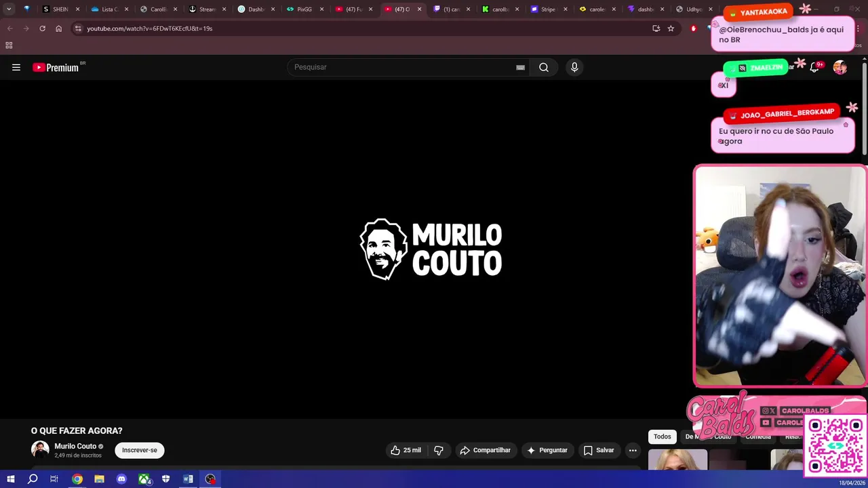This screenshot has height=488, width=868.
Task: Click the video title O QUE FAZER AGORA?
Action: coord(77,431)
